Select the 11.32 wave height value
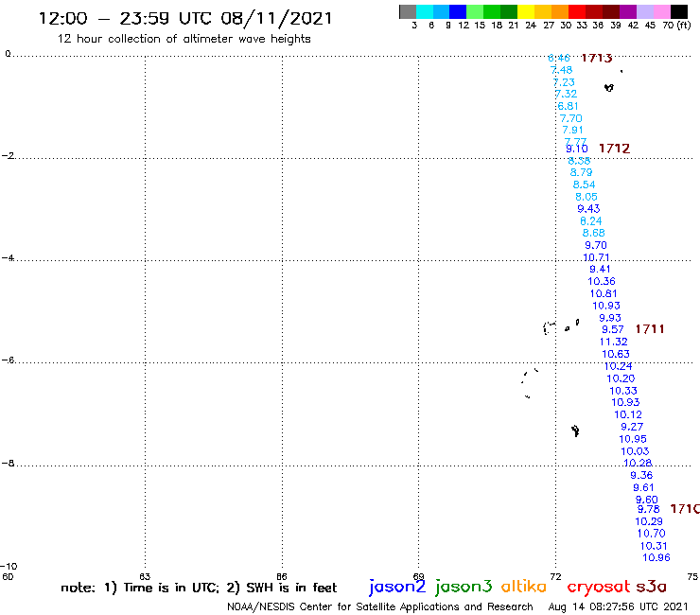 (x=613, y=342)
